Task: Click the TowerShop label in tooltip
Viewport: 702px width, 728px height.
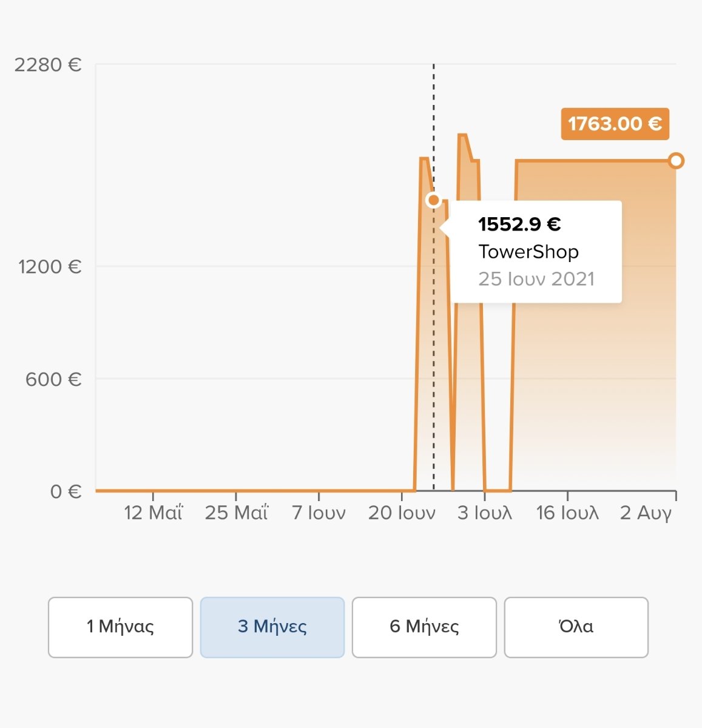Action: coord(528,252)
